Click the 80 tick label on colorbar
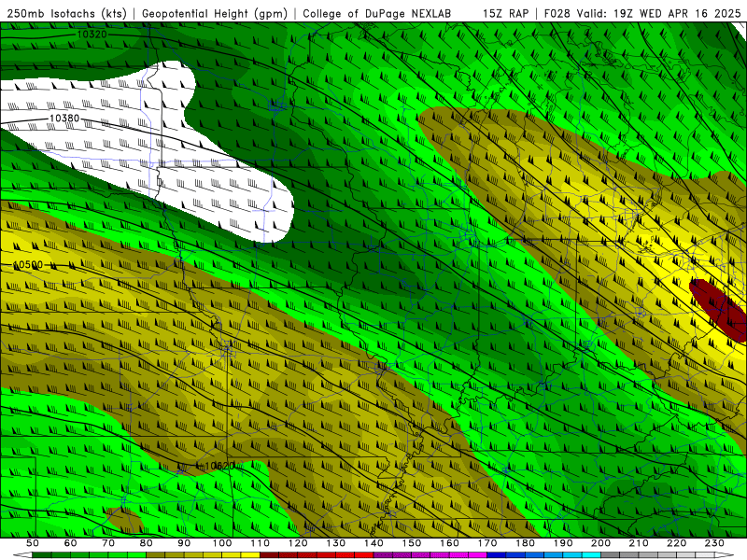747x560 pixels. coord(147,543)
